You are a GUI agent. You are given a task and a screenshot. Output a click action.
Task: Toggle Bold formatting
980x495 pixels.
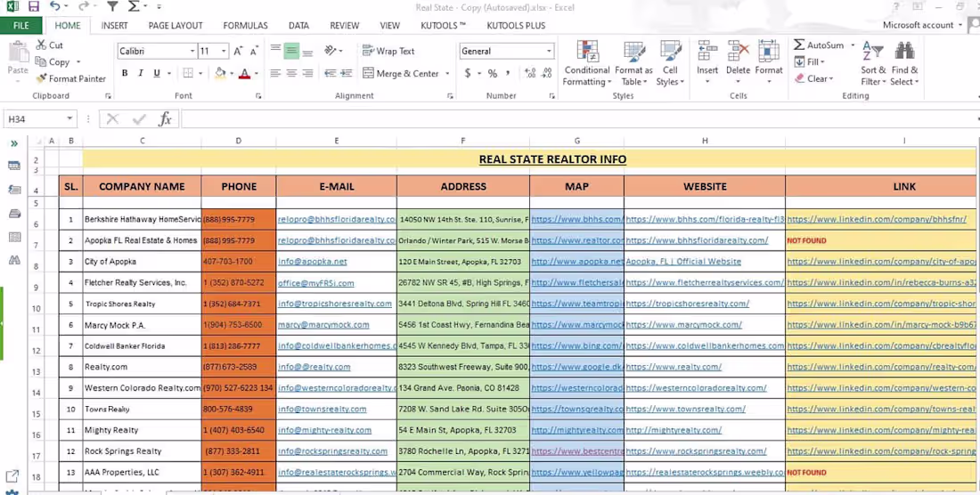[125, 73]
